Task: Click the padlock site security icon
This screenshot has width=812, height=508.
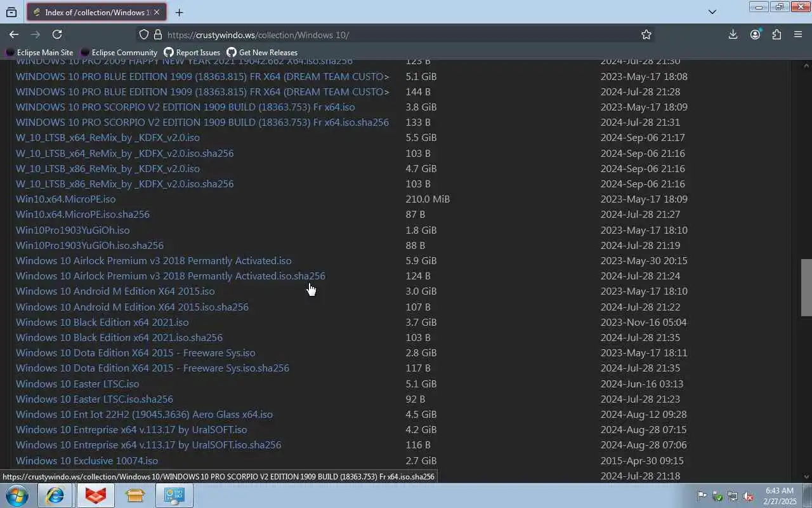Action: point(157,35)
